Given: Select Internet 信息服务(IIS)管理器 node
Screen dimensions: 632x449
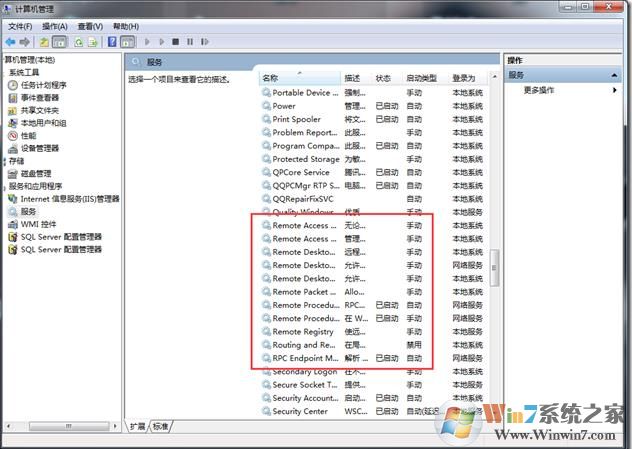Looking at the screenshot, I should [x=64, y=199].
